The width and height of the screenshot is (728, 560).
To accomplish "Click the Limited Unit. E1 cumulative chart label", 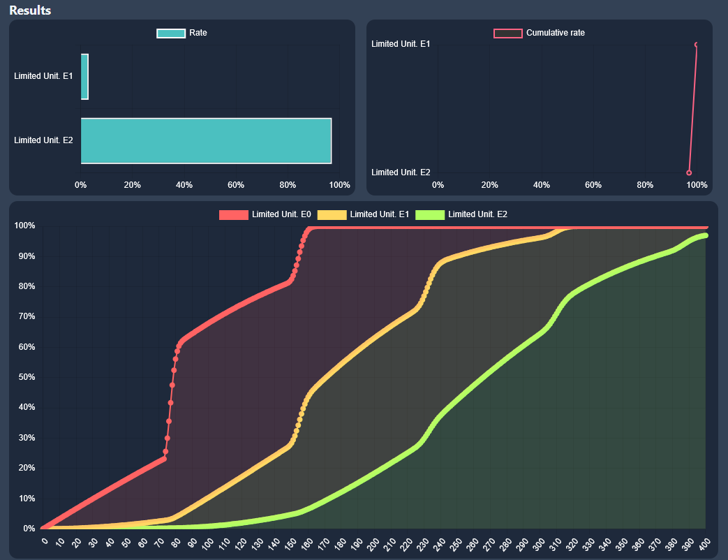I will pyautogui.click(x=401, y=44).
